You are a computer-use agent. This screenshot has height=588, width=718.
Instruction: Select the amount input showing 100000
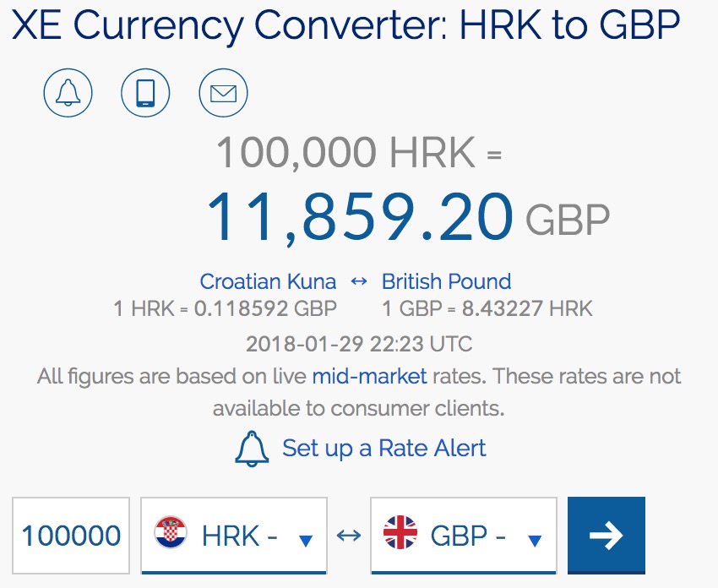point(70,535)
